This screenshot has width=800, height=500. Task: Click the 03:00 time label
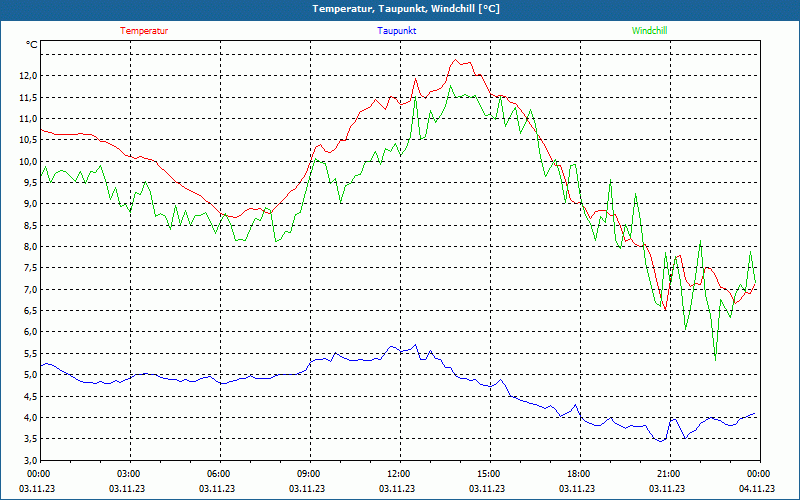click(x=131, y=474)
